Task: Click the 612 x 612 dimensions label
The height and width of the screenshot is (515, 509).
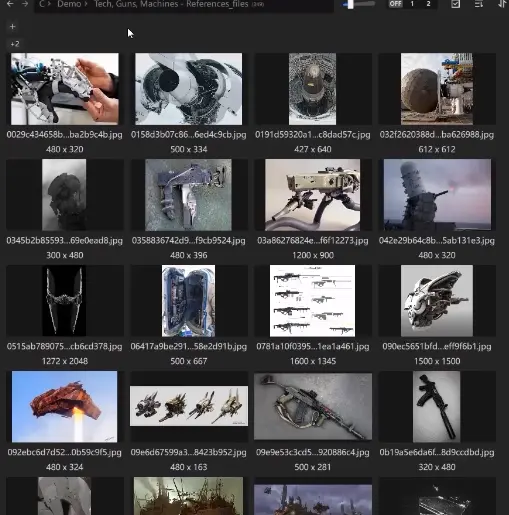Action: tap(437, 149)
